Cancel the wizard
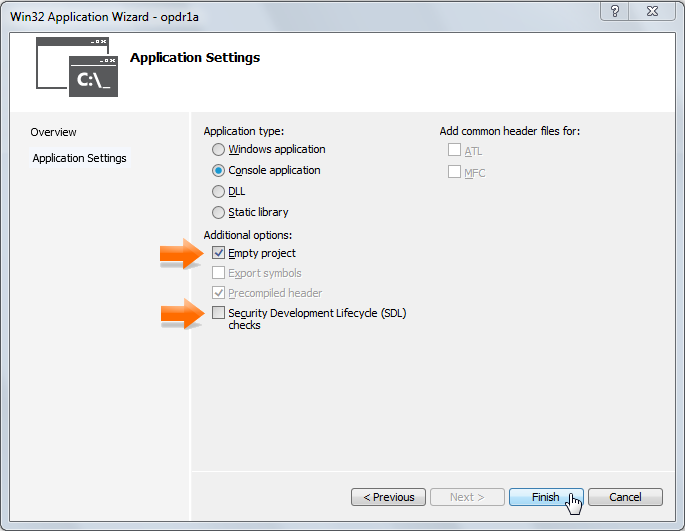 click(625, 497)
